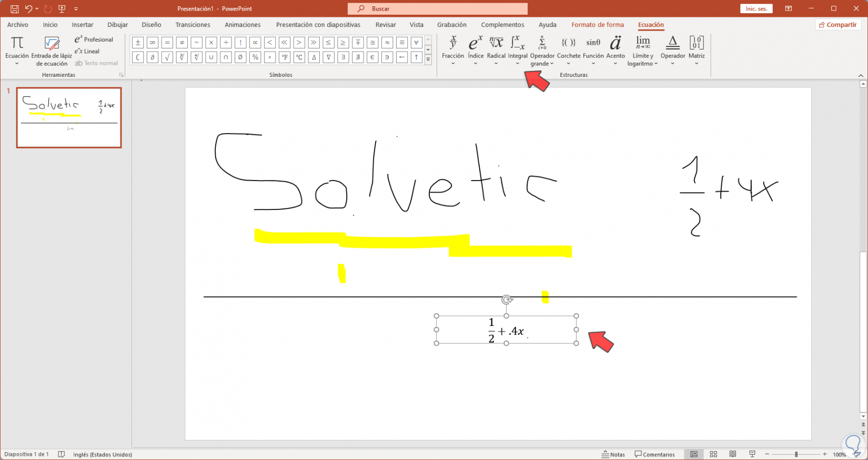The image size is (868, 460).
Task: Expand the Acento structures menu
Action: pos(615,51)
